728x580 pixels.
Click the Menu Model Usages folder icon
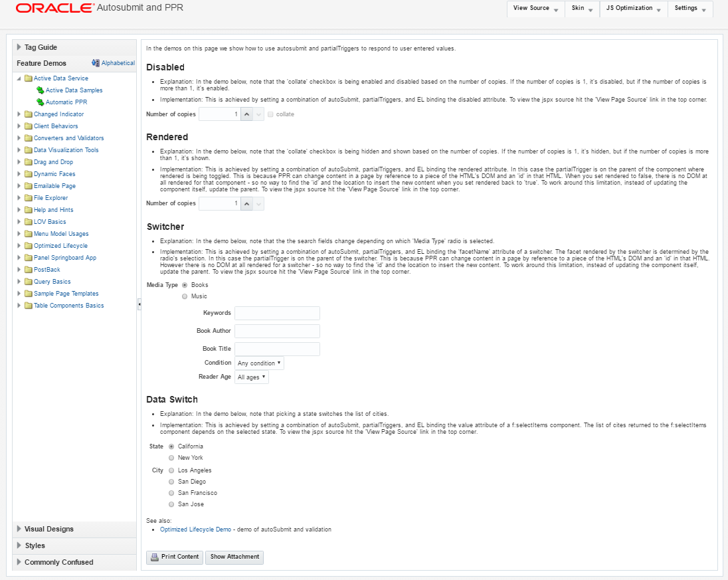[x=29, y=234]
